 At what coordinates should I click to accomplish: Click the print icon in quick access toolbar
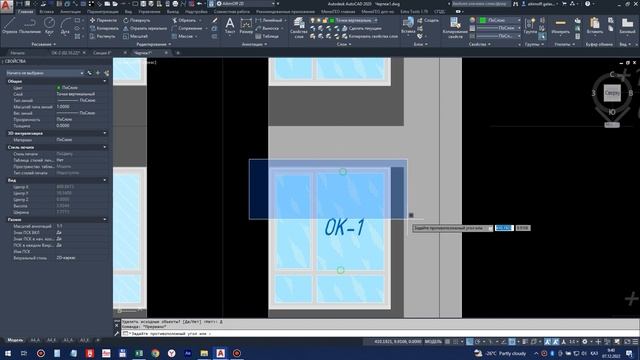(x=175, y=4)
